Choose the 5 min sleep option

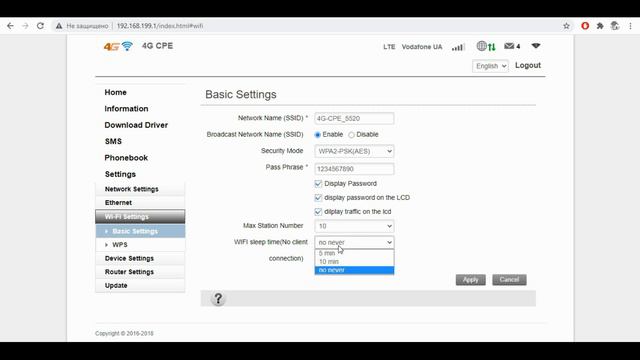coord(354,253)
